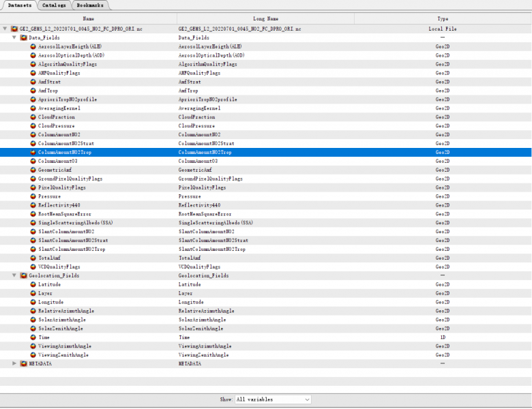Viewport: 532px width, 409px height.
Task: Click the globe icon beside SolarZenithAngle
Action: 33,329
